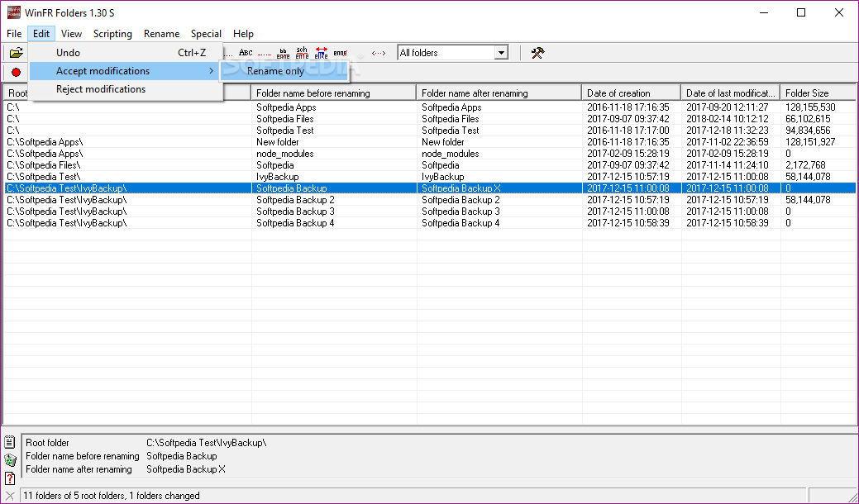Image resolution: width=859 pixels, height=504 pixels.
Task: Sort by Date of creation column header
Action: (x=631, y=93)
